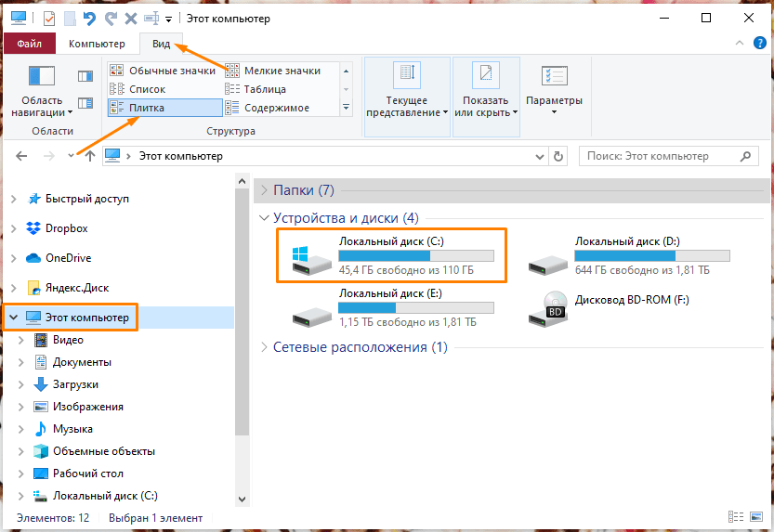Select the Таблица layout option

(265, 89)
